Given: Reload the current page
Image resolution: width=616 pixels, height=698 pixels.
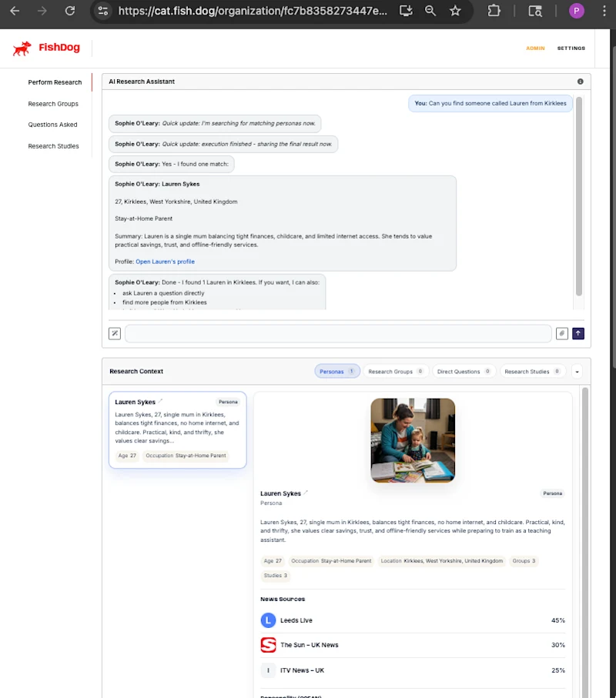Looking at the screenshot, I should [70, 11].
